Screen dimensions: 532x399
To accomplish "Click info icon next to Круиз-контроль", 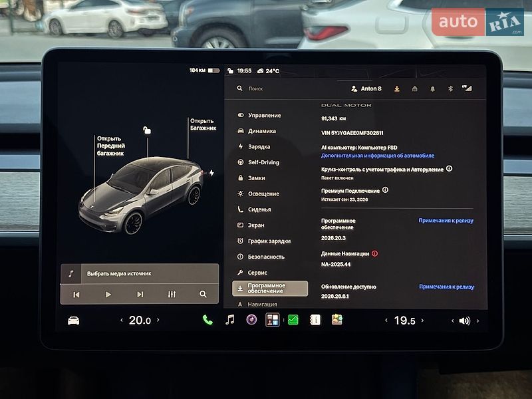I will [x=450, y=169].
